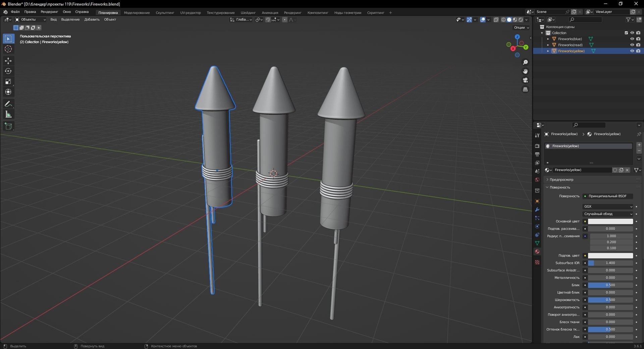Switch to Шейдинг workspace tab
Screen dimensions: 644x349
click(248, 13)
